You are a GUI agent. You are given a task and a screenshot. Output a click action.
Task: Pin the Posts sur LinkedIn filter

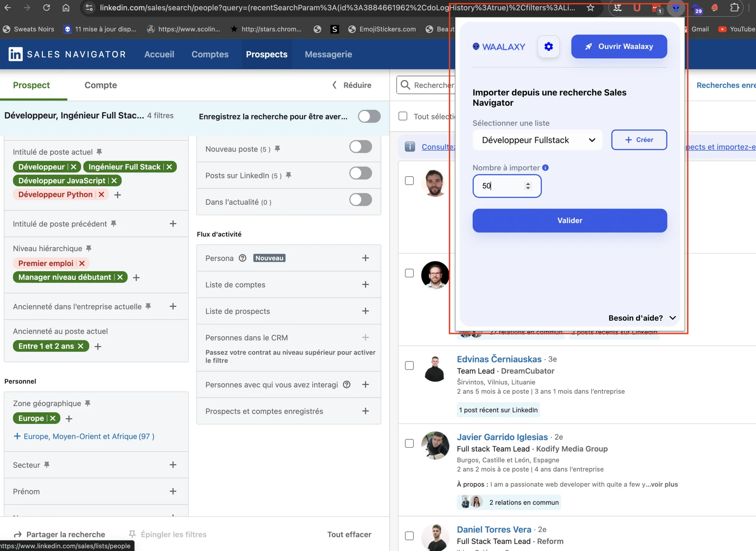coord(288,175)
